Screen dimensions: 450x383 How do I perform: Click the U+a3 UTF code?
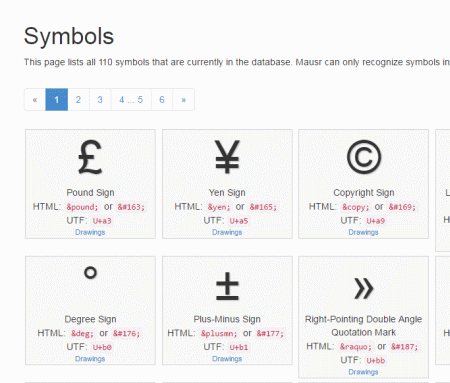(x=102, y=221)
